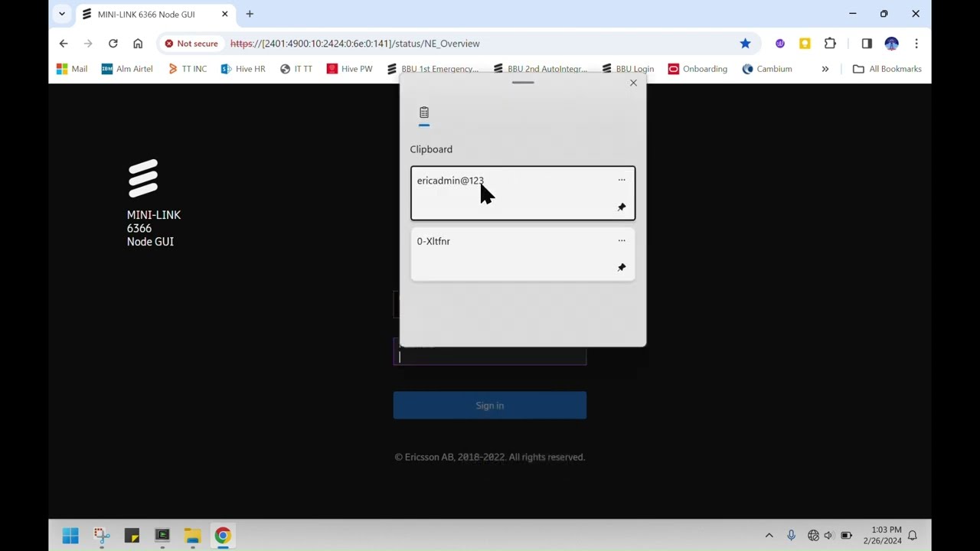Screen dimensions: 980x551
Task: Open File Explorer from the taskbar
Action: pyautogui.click(x=192, y=536)
